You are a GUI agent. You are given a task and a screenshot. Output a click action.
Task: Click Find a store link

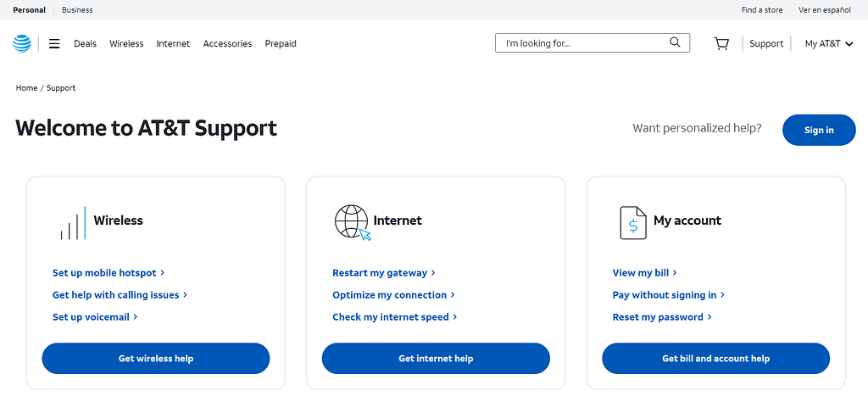point(762,10)
